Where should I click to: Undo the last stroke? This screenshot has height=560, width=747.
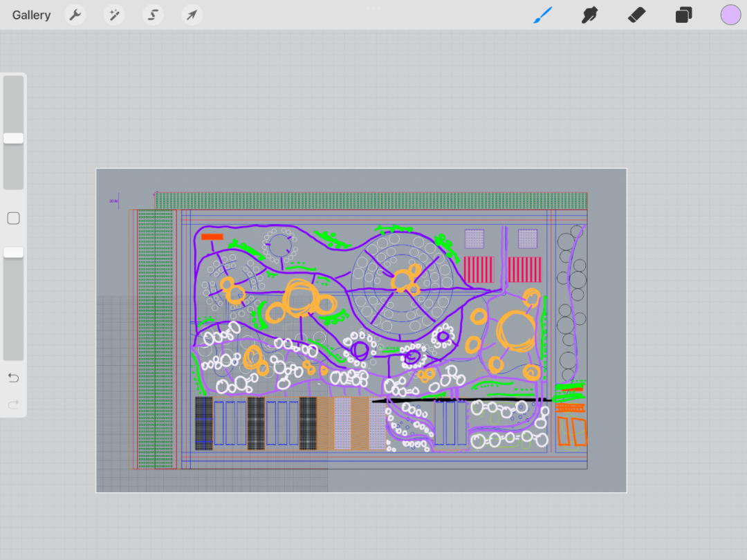click(x=13, y=378)
